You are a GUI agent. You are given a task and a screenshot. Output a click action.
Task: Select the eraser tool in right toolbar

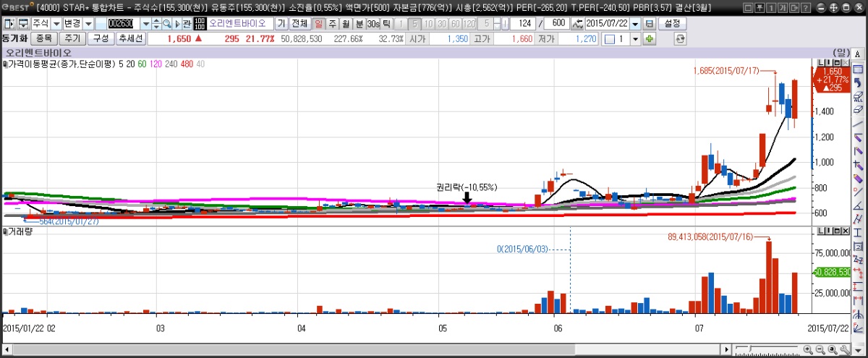tap(858, 109)
